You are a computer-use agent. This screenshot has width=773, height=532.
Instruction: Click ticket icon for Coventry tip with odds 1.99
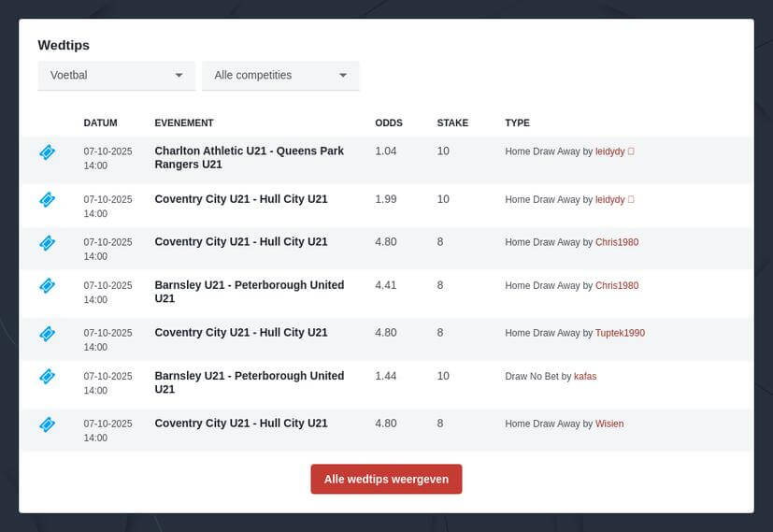[x=47, y=199]
